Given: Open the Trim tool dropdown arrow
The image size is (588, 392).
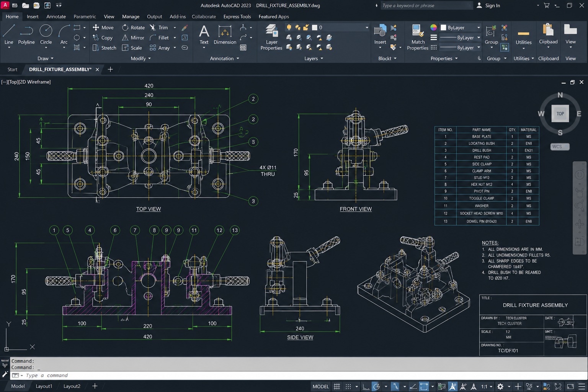Looking at the screenshot, I should tap(175, 28).
